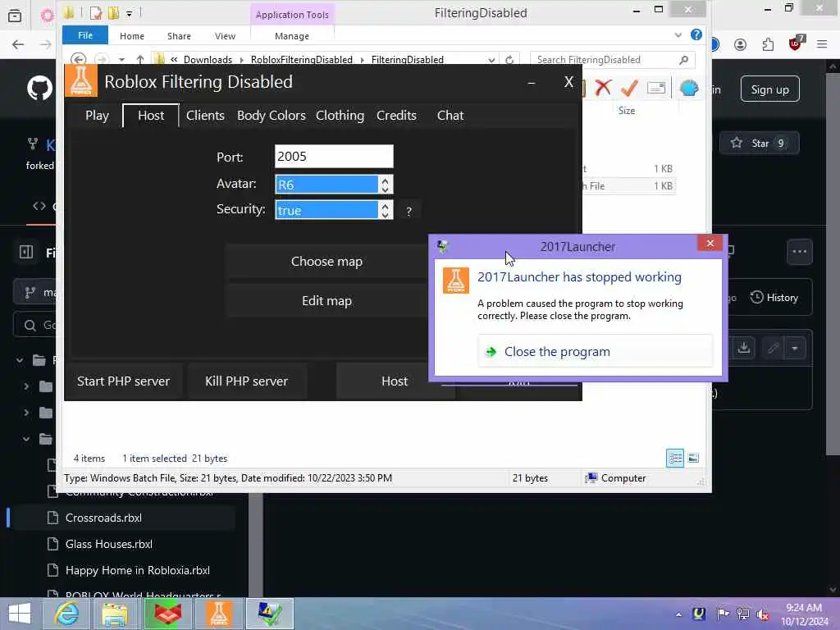The height and width of the screenshot is (630, 840).
Task: Switch Explorer to details view
Action: point(674,458)
